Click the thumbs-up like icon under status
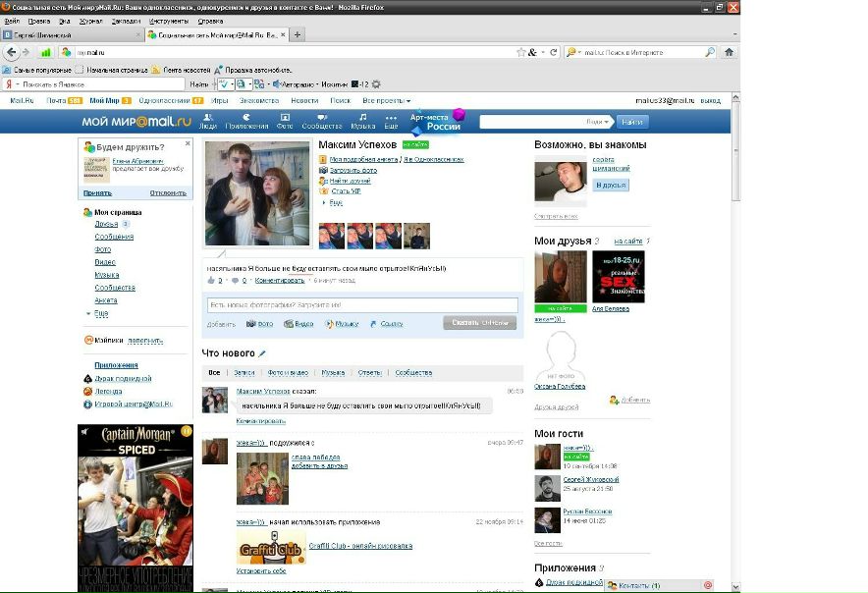The height and width of the screenshot is (593, 868). (x=211, y=281)
